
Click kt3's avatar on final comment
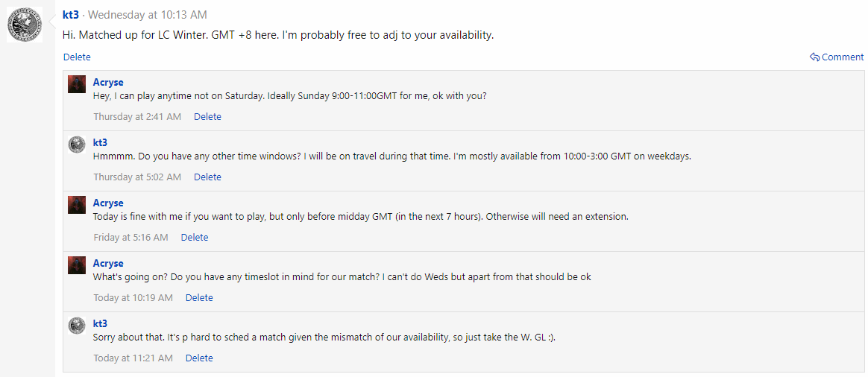(x=77, y=326)
